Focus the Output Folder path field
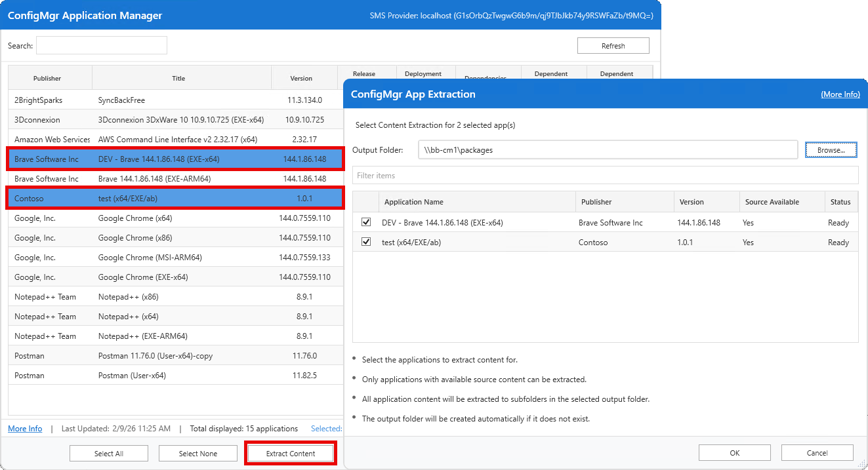Viewport: 868px width, 470px height. [608, 150]
